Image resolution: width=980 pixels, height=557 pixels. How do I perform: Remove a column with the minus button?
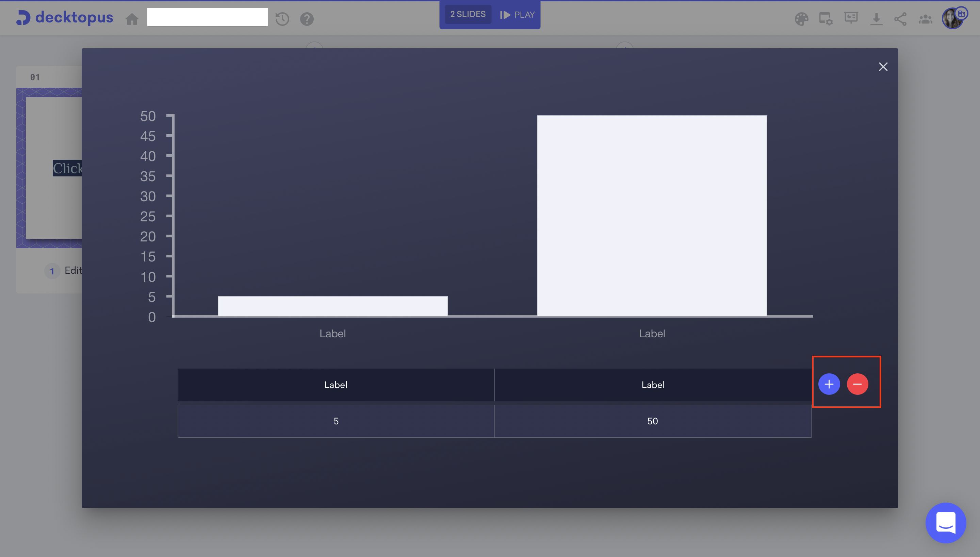(x=857, y=384)
